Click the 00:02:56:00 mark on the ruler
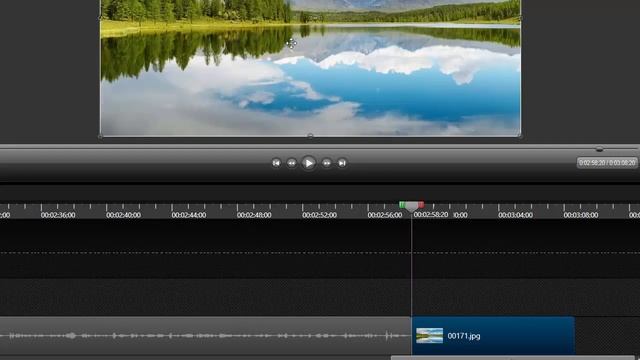 [384, 215]
